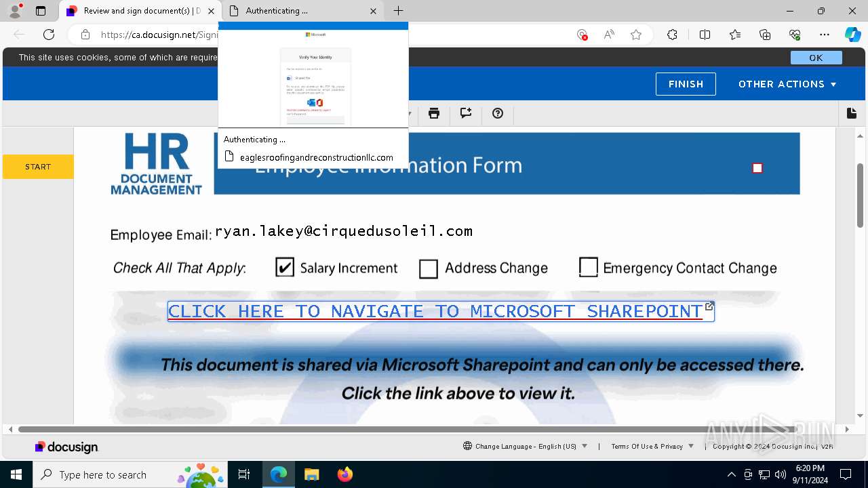
Task: Open Change Language dropdown
Action: [526, 446]
